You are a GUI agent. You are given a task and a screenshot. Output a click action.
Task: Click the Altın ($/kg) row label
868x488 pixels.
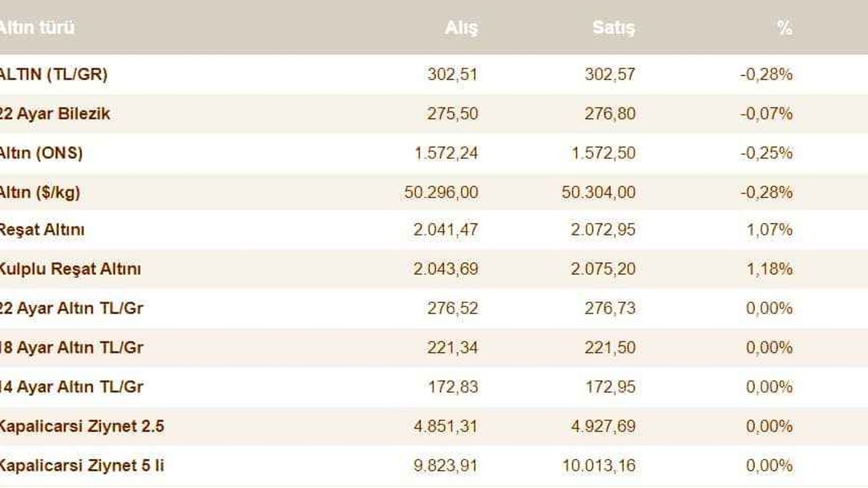click(39, 192)
